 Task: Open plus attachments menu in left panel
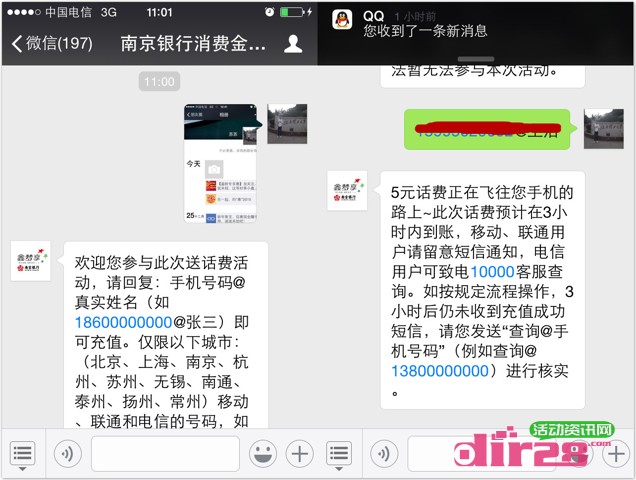300,454
